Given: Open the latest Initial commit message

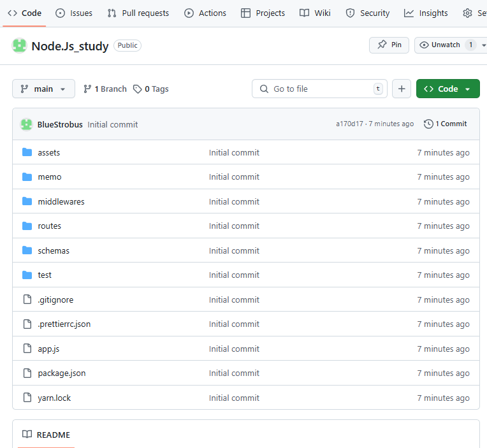Looking at the screenshot, I should (112, 124).
